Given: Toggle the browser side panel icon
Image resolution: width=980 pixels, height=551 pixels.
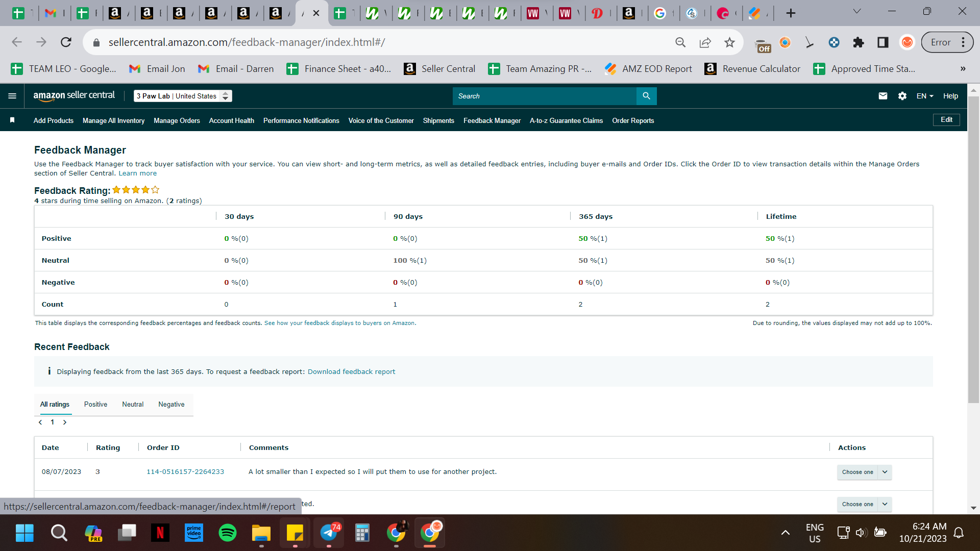Looking at the screenshot, I should pyautogui.click(x=883, y=42).
